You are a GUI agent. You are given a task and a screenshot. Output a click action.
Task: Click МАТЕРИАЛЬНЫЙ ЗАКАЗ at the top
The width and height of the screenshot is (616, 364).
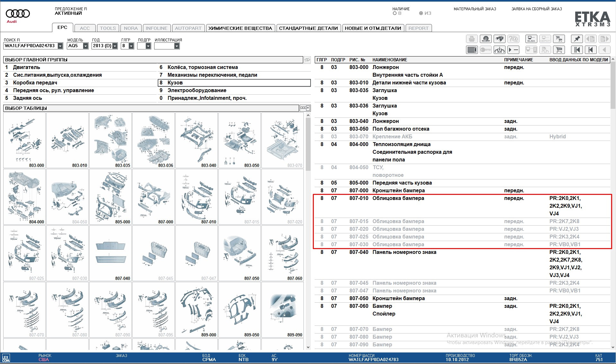click(x=475, y=9)
